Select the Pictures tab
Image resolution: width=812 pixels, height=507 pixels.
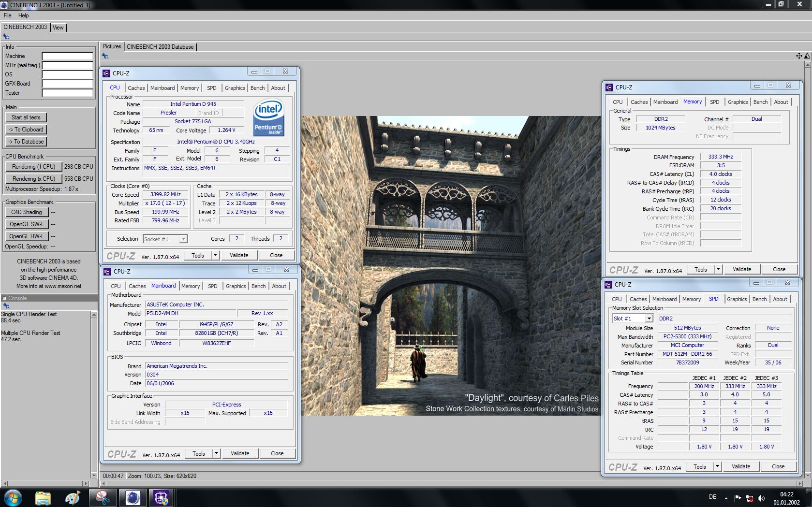pos(112,46)
